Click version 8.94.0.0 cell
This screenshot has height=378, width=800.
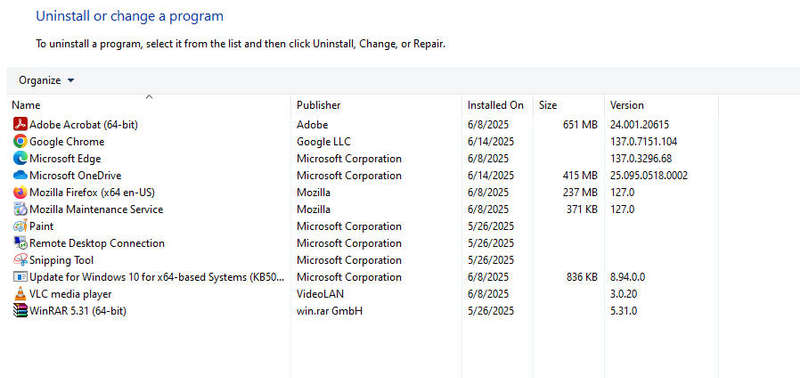(628, 277)
